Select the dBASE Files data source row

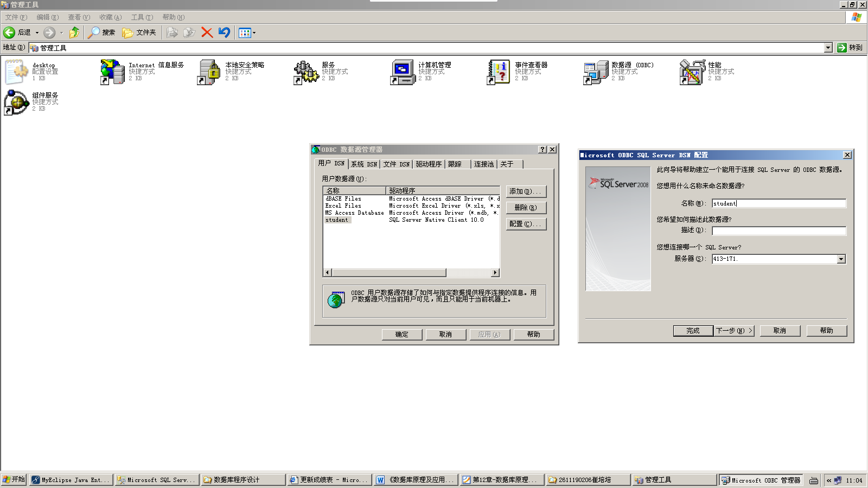point(411,199)
